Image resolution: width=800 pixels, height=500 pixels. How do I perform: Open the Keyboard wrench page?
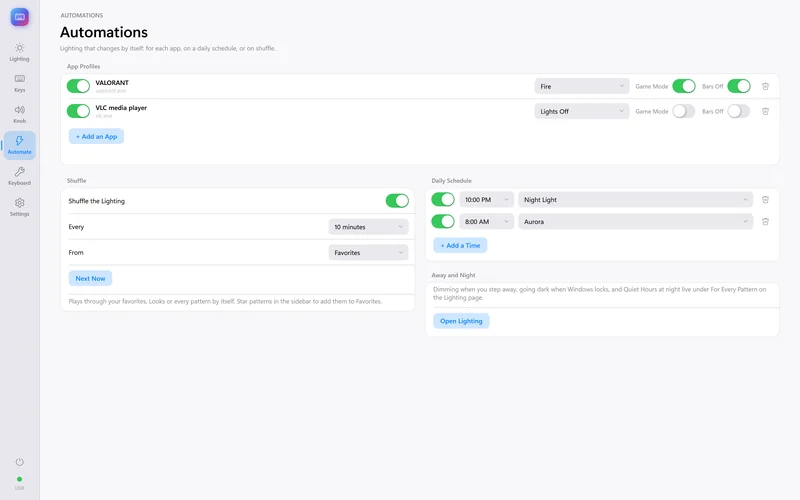(x=19, y=176)
